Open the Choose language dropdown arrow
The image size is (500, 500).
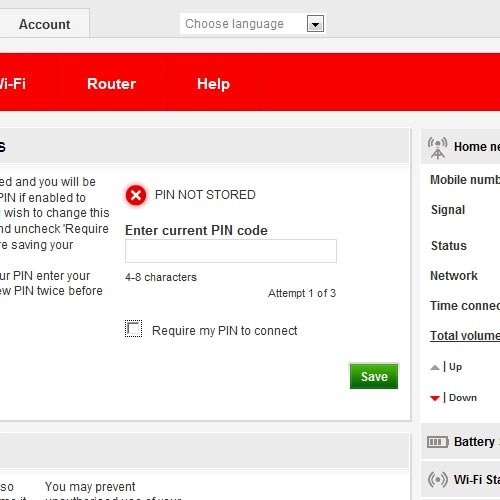pos(315,24)
